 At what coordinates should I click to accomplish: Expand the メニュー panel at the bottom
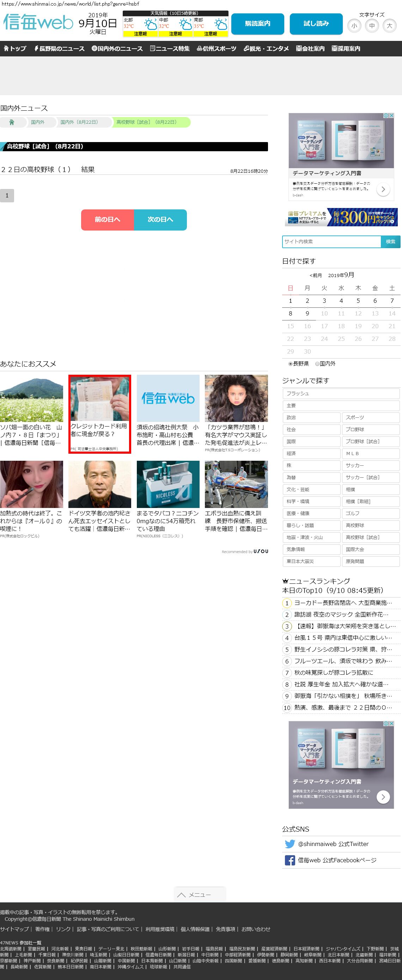pos(200,894)
